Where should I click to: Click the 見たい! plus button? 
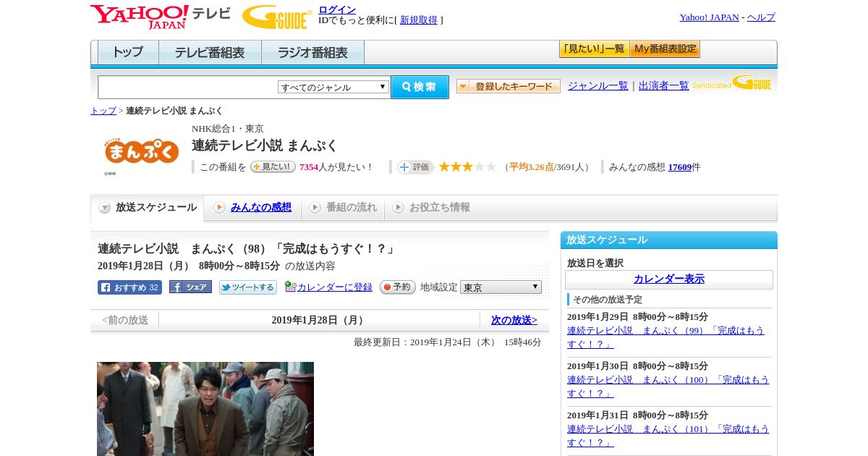pos(273,166)
